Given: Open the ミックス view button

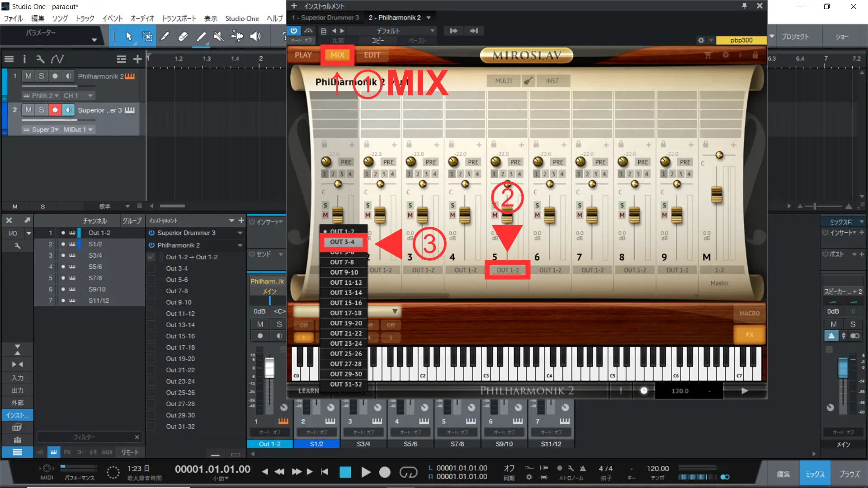Looking at the screenshot, I should [x=815, y=474].
